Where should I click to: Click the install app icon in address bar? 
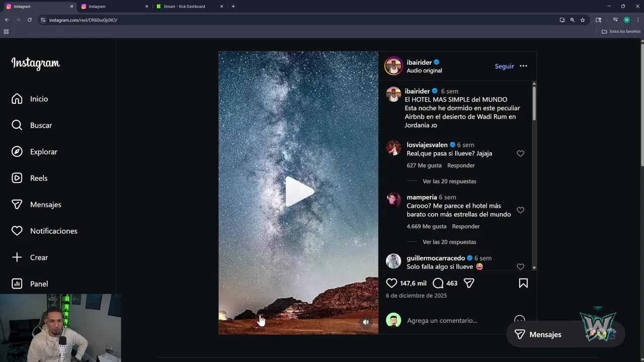coord(562,20)
